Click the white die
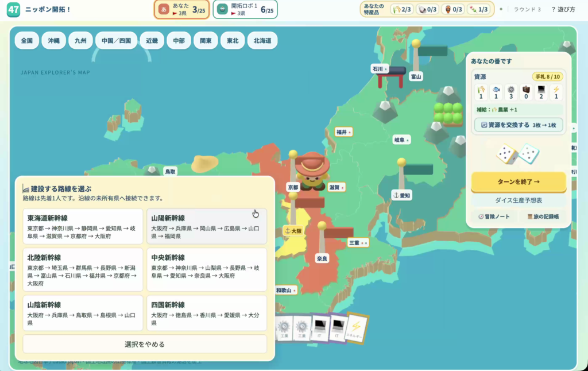 click(x=506, y=154)
